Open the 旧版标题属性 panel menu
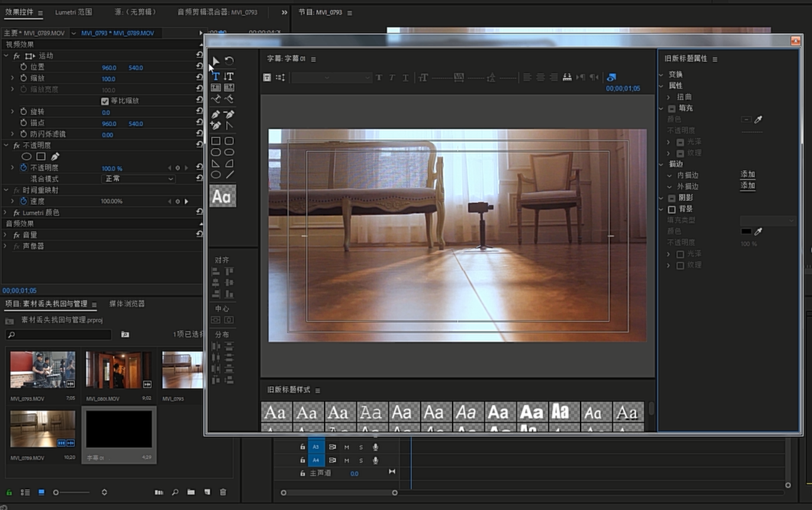812x510 pixels. 715,59
